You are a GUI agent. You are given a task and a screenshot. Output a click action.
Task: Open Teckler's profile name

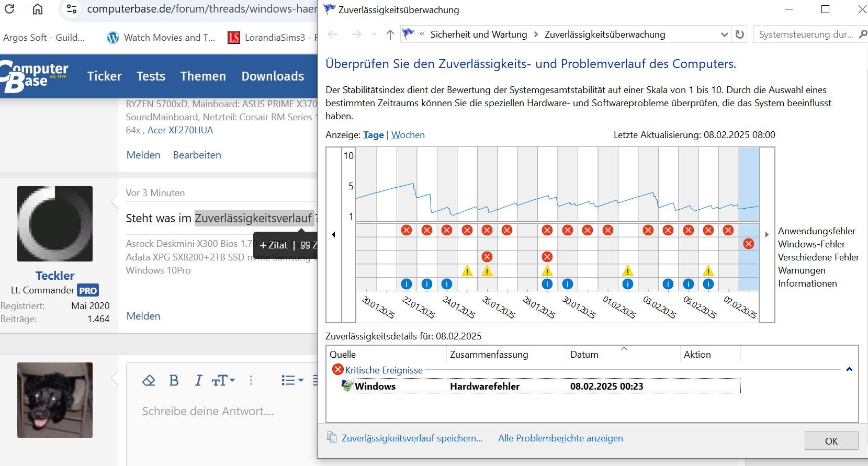pyautogui.click(x=55, y=276)
